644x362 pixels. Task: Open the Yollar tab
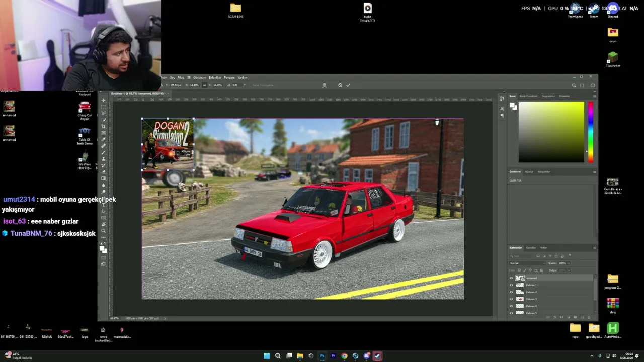543,248
